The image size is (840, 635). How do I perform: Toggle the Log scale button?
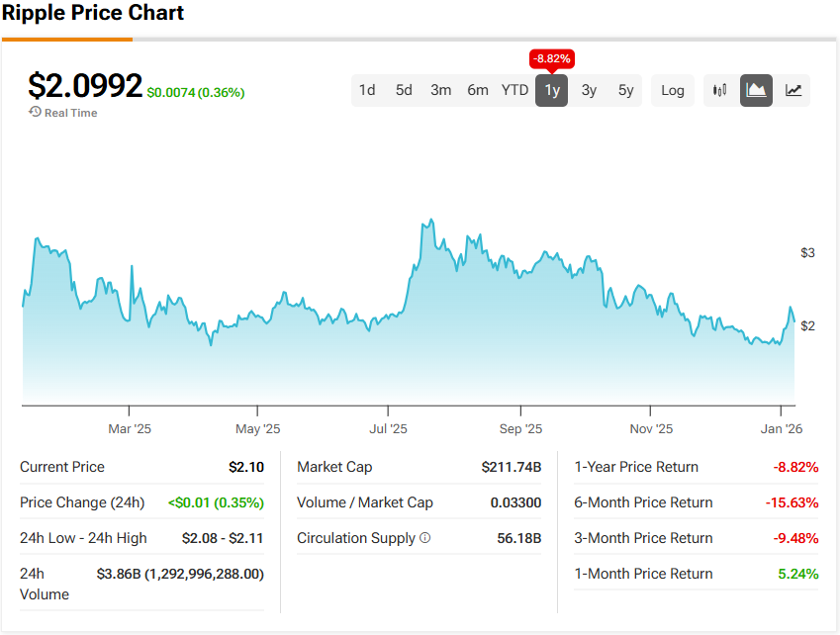coord(673,90)
